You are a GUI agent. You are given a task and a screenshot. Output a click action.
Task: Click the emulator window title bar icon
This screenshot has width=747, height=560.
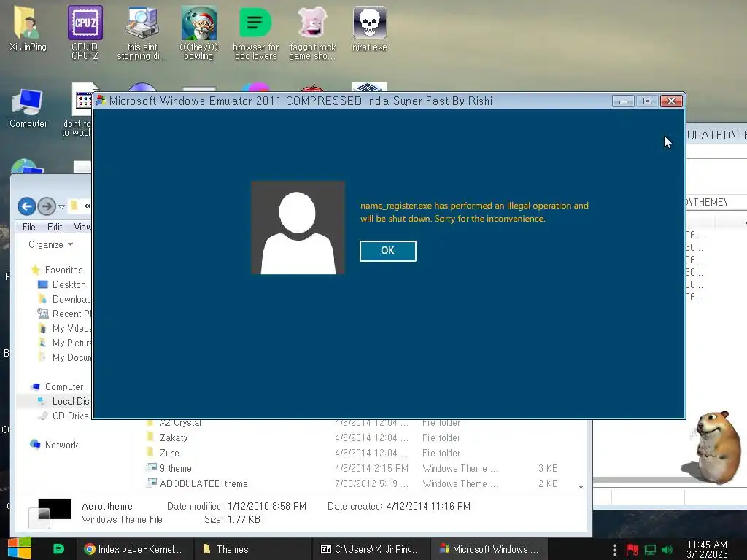[x=101, y=101]
